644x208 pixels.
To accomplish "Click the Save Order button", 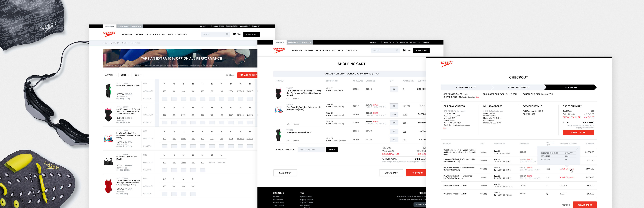I will click(285, 173).
